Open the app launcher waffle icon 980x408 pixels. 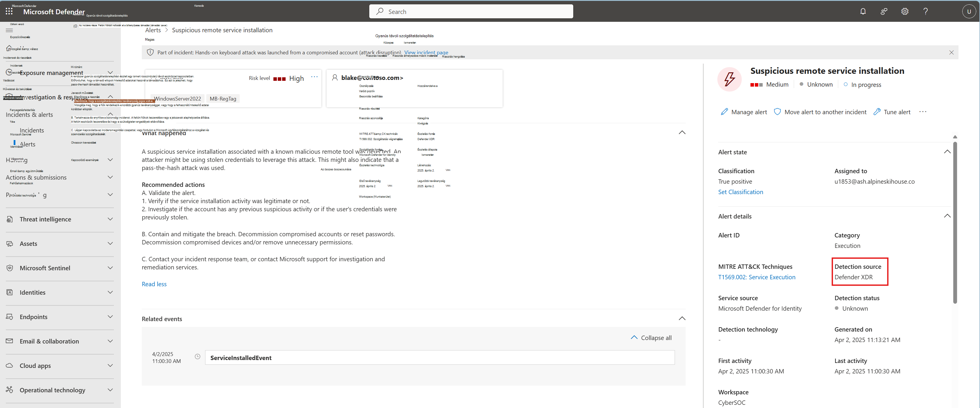(9, 11)
